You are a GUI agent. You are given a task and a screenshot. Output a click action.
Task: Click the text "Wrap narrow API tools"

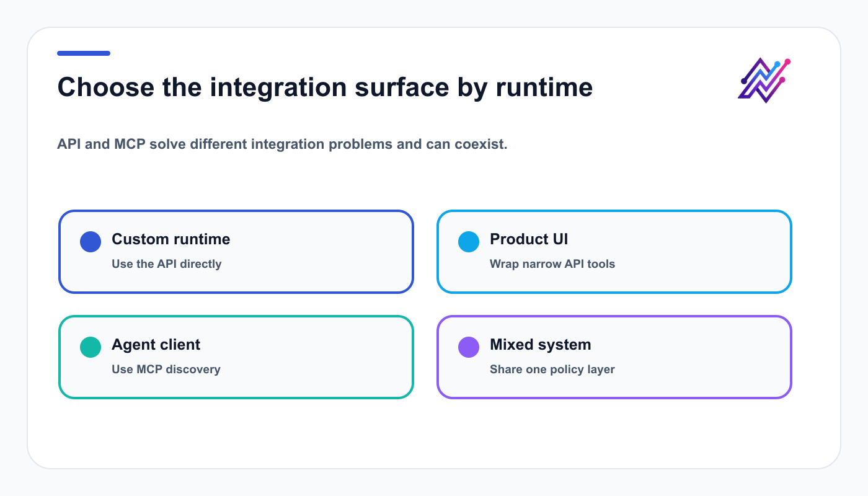click(552, 264)
